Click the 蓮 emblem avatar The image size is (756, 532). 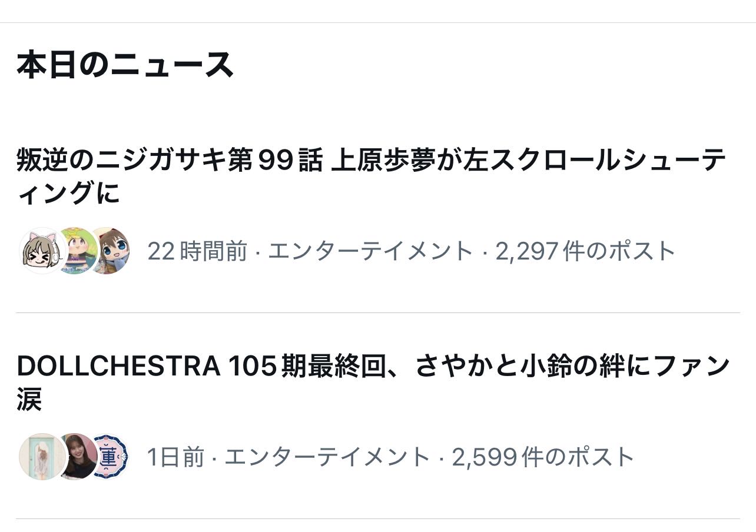pyautogui.click(x=110, y=457)
